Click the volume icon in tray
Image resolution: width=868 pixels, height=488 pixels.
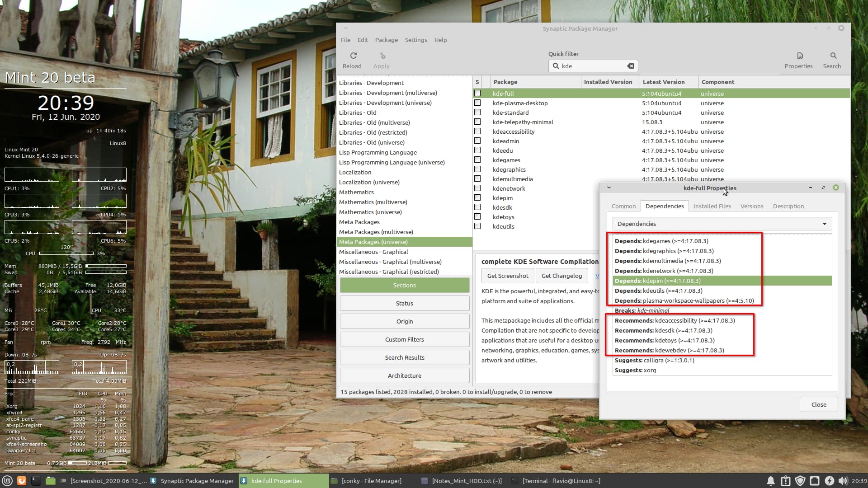pos(842,481)
